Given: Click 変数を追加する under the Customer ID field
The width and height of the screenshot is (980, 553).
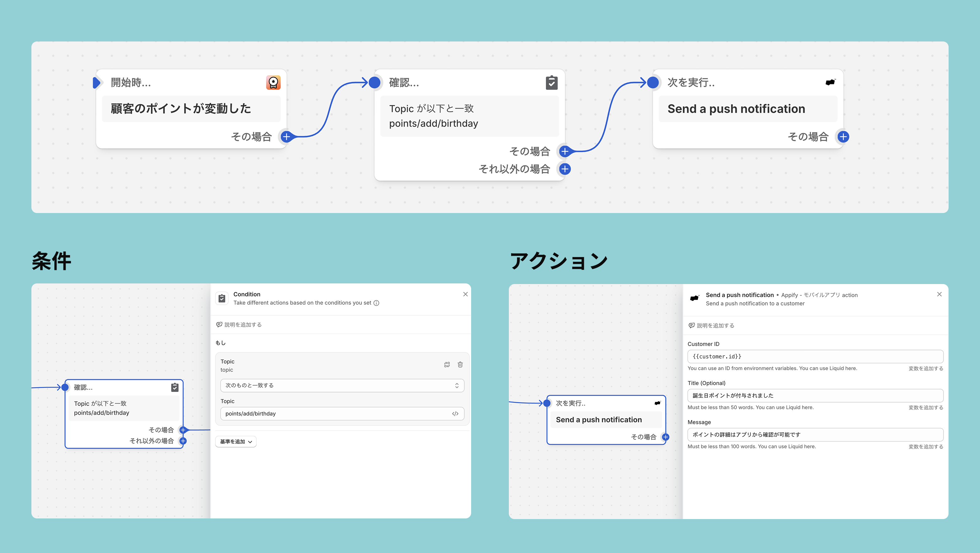Looking at the screenshot, I should tap(926, 369).
